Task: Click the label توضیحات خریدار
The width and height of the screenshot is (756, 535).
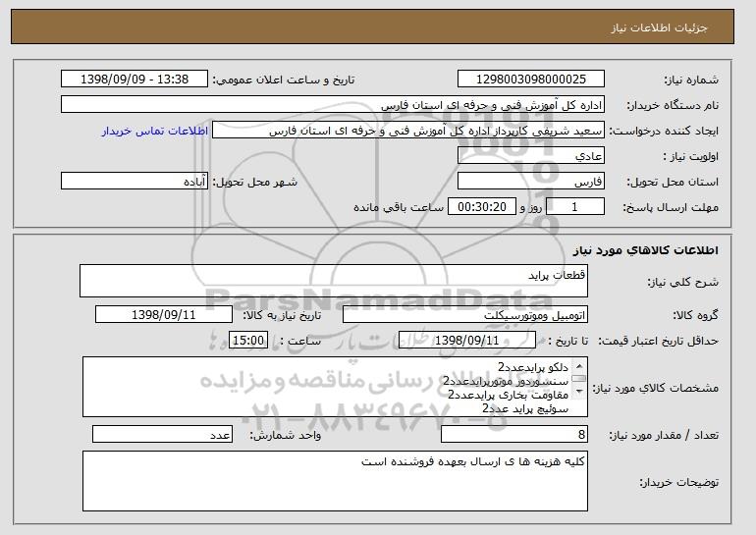Action: point(678,482)
